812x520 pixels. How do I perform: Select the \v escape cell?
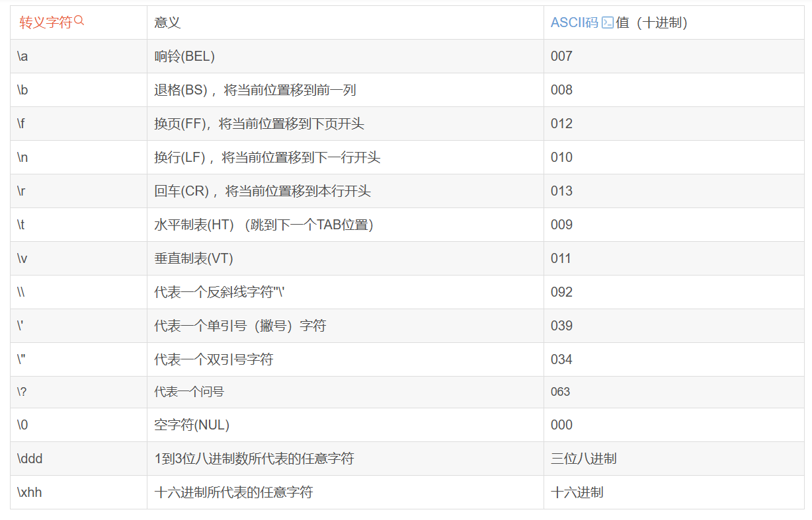coord(79,258)
